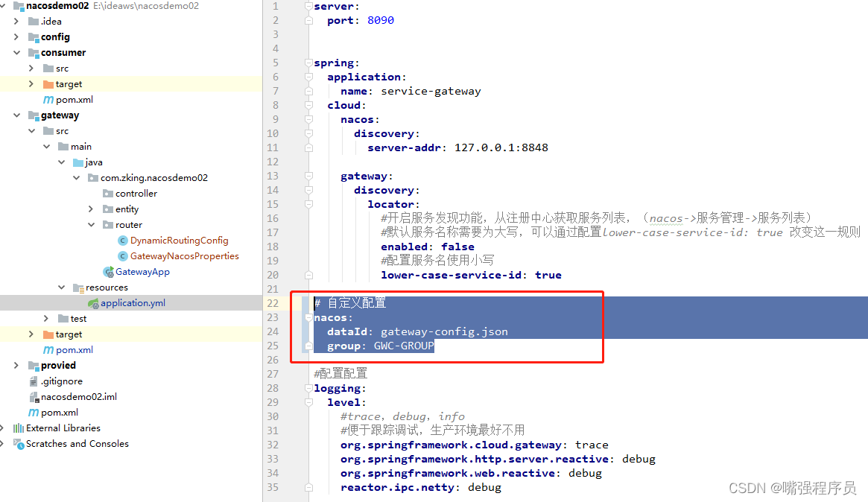Fold the logging block at line 28
The width and height of the screenshot is (868, 502).
309,389
